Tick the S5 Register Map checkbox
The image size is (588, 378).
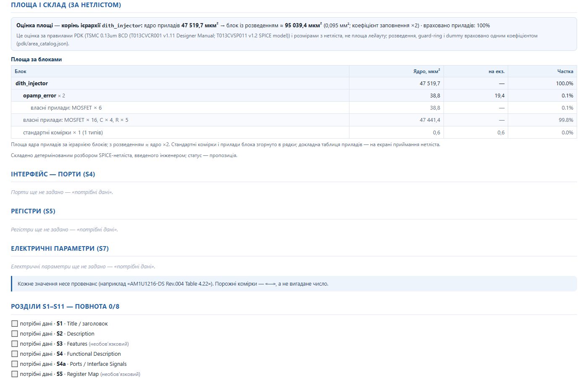click(15, 374)
